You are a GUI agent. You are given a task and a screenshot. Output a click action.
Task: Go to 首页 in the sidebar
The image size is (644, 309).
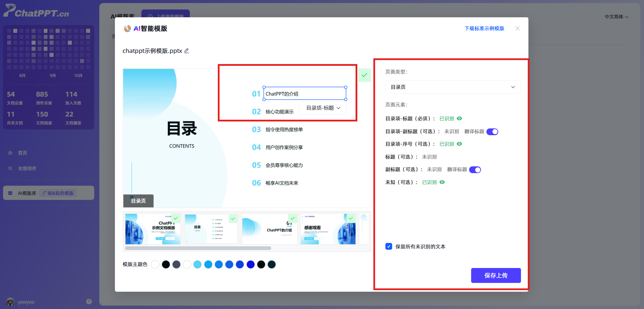tap(22, 153)
